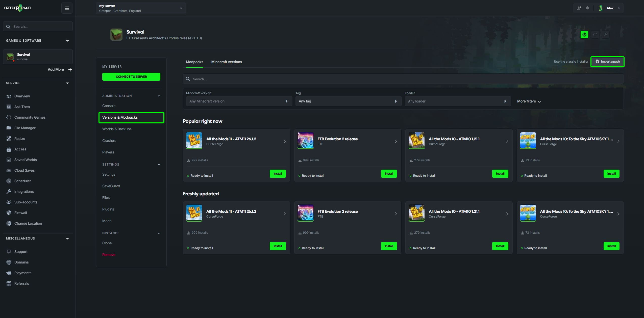Image resolution: width=644 pixels, height=318 pixels.
Task: Install FTB Evolution 2 under Popular
Action: click(x=389, y=174)
